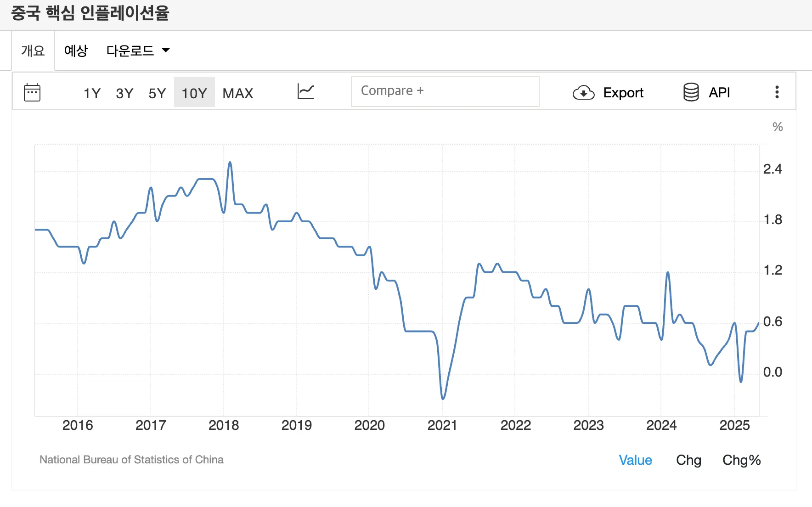Switch chart to Chg% display

tap(741, 460)
